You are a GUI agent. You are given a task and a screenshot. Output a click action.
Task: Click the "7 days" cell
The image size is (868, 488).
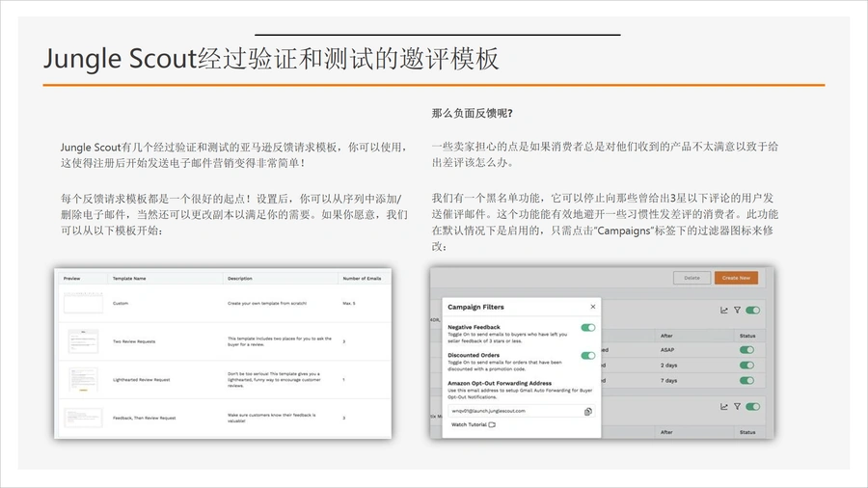tap(668, 381)
